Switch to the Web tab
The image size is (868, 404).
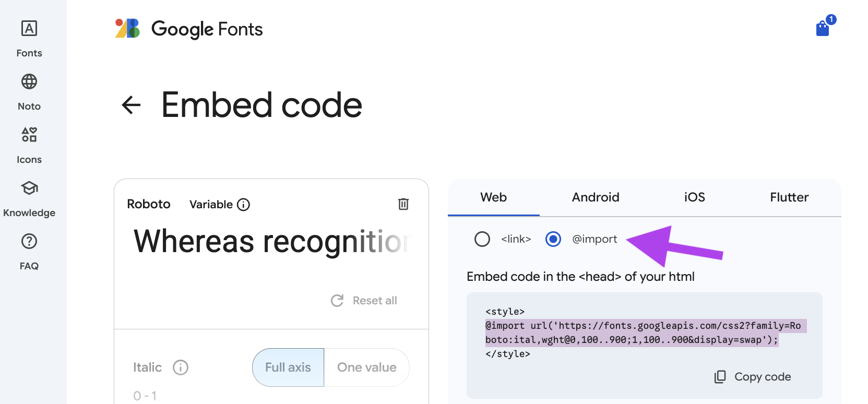tap(494, 197)
